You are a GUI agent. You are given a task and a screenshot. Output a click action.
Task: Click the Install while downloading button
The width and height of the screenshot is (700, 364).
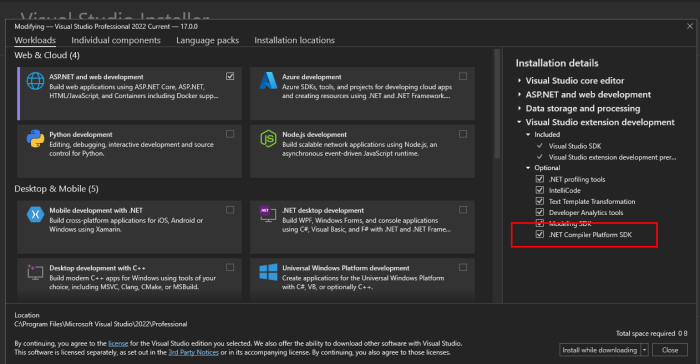point(600,350)
